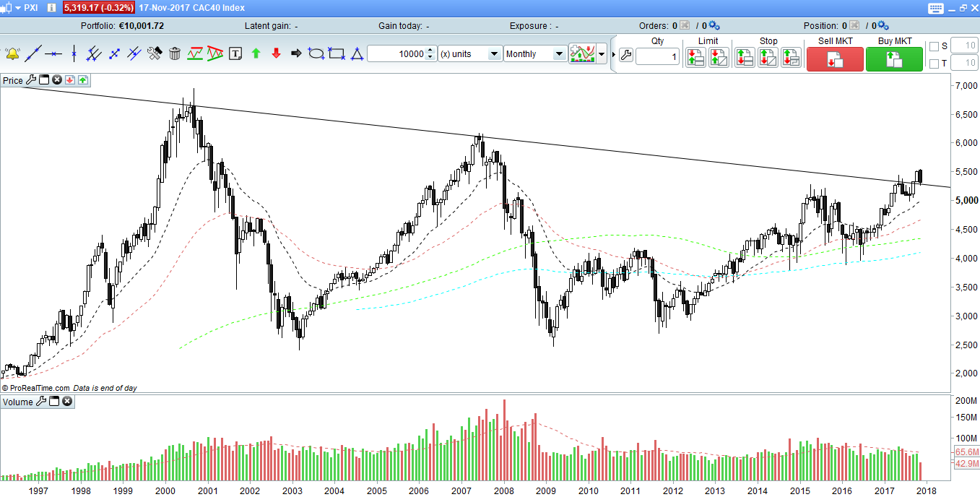Click the third Stop order icon

791,57
